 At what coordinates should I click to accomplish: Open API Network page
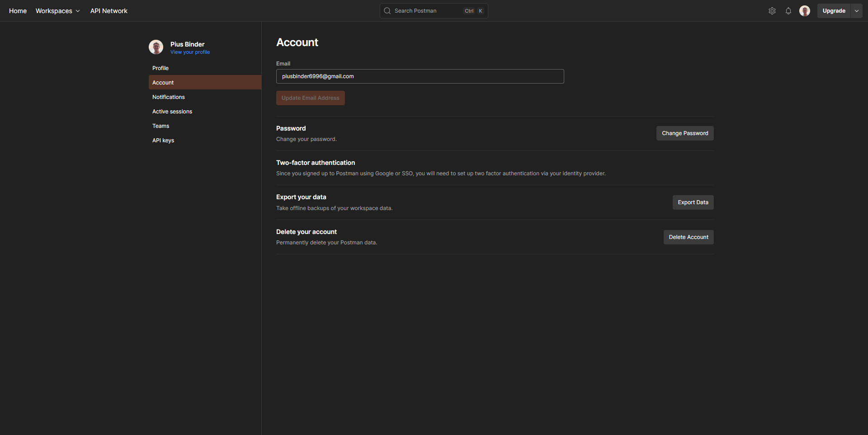click(x=109, y=11)
